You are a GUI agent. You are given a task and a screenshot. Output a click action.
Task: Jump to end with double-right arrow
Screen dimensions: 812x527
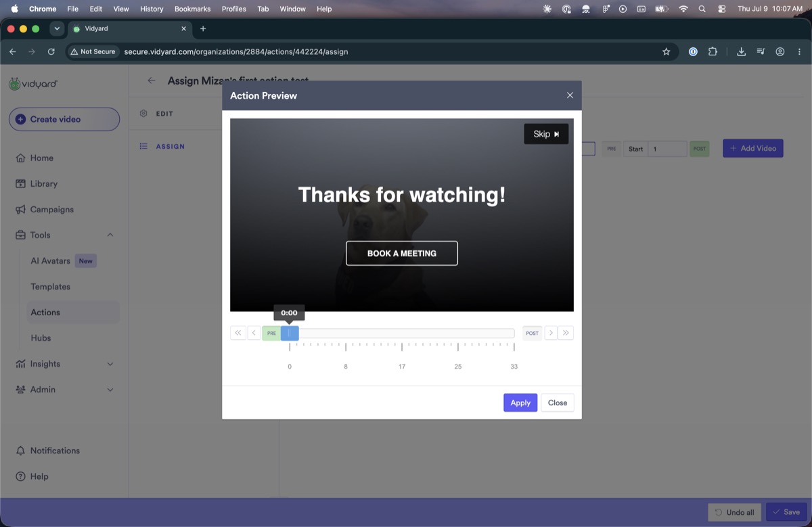click(x=566, y=333)
